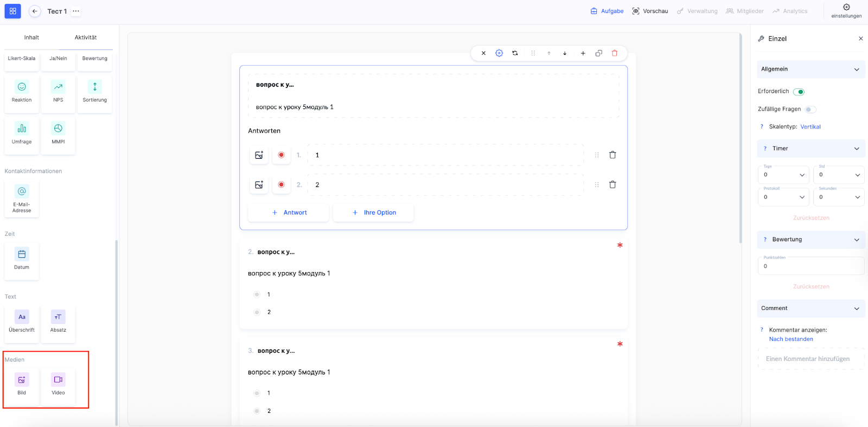Image resolution: width=868 pixels, height=427 pixels.
Task: Enable the Zufällige Fragen toggle
Action: [810, 109]
